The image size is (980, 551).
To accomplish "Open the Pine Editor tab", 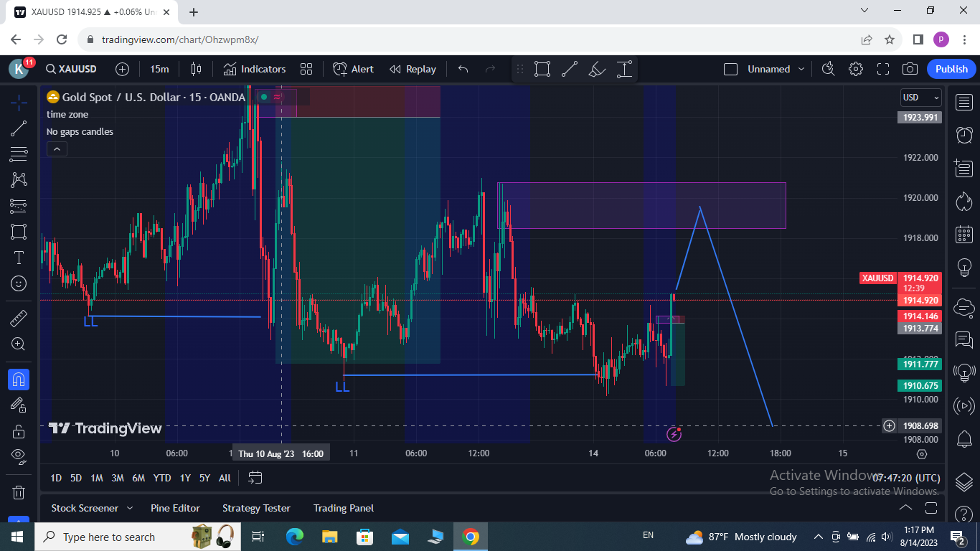I will tap(175, 508).
